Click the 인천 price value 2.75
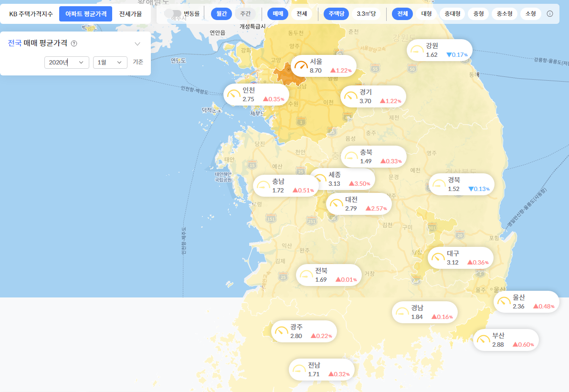Image resolution: width=569 pixels, height=392 pixels. coord(248,99)
